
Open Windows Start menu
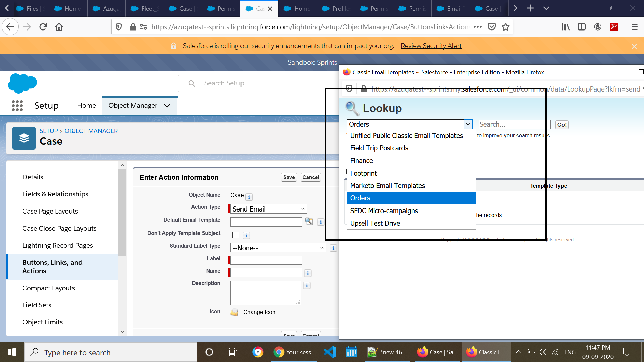click(12, 352)
